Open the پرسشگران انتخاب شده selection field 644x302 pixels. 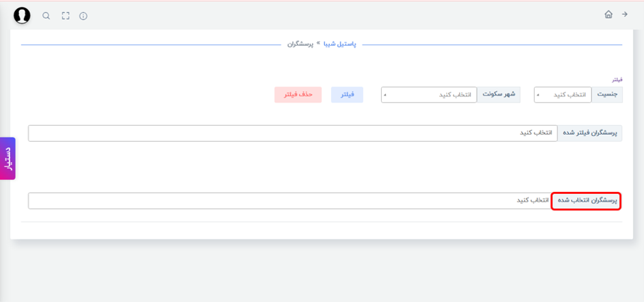click(289, 201)
